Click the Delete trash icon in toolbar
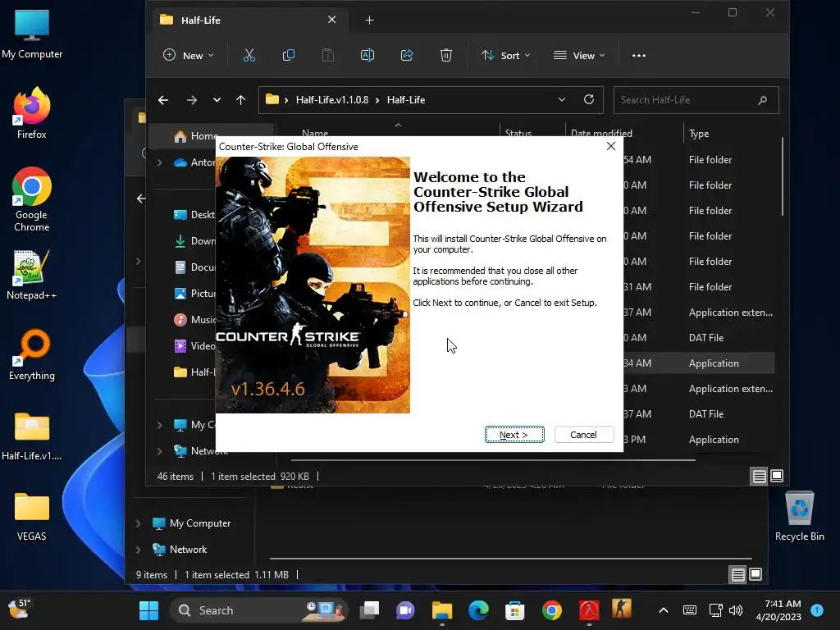This screenshot has width=840, height=630. pos(446,55)
